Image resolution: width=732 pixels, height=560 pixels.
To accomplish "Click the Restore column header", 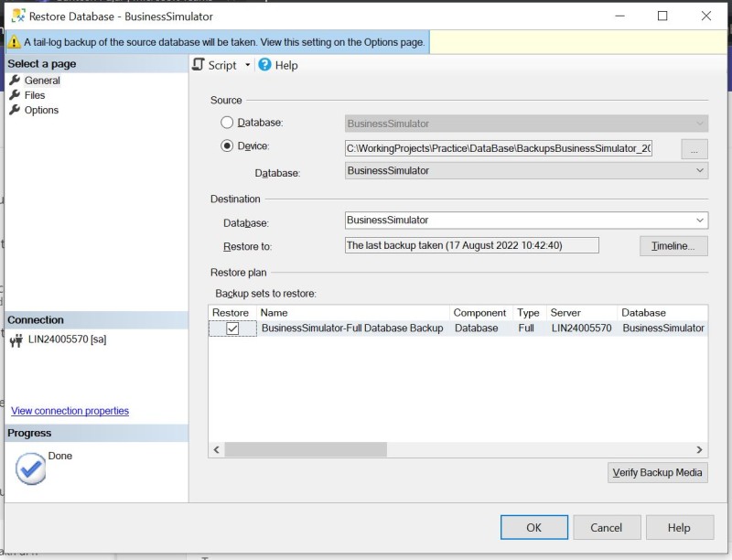I will pos(232,313).
